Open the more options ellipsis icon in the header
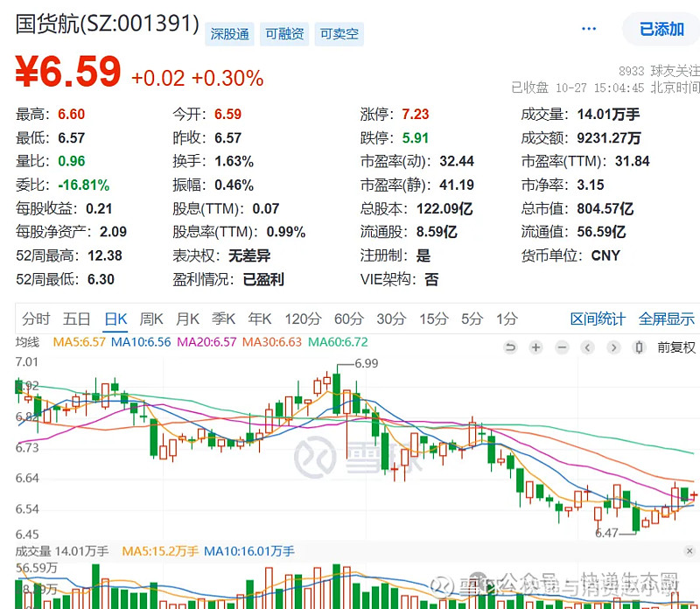Screen dimensions: 700x609 (588, 29)
